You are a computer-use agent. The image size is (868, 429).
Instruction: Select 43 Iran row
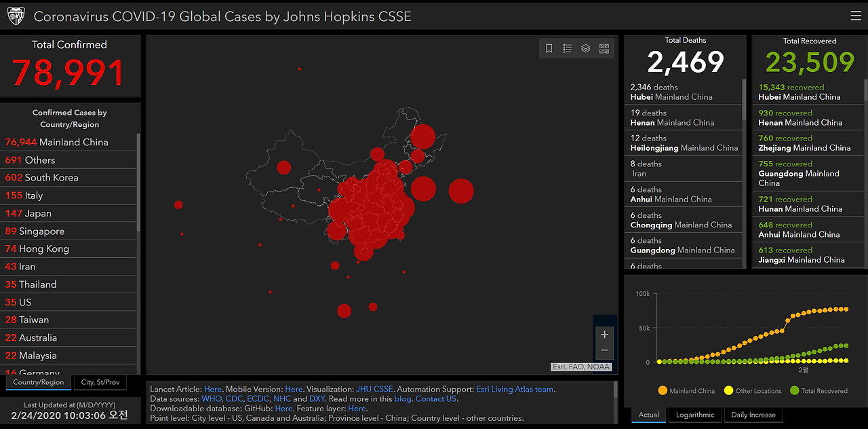coord(68,266)
